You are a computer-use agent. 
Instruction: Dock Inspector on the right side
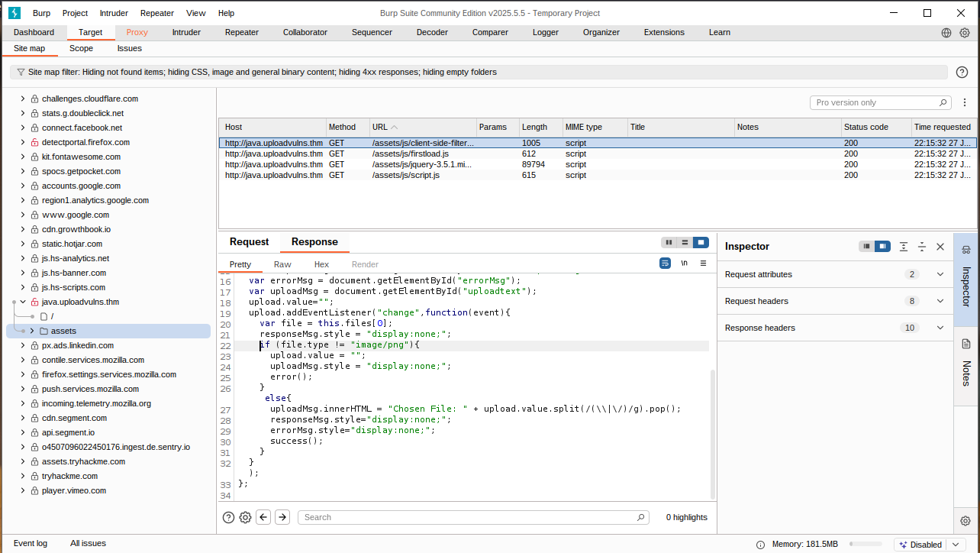click(882, 246)
